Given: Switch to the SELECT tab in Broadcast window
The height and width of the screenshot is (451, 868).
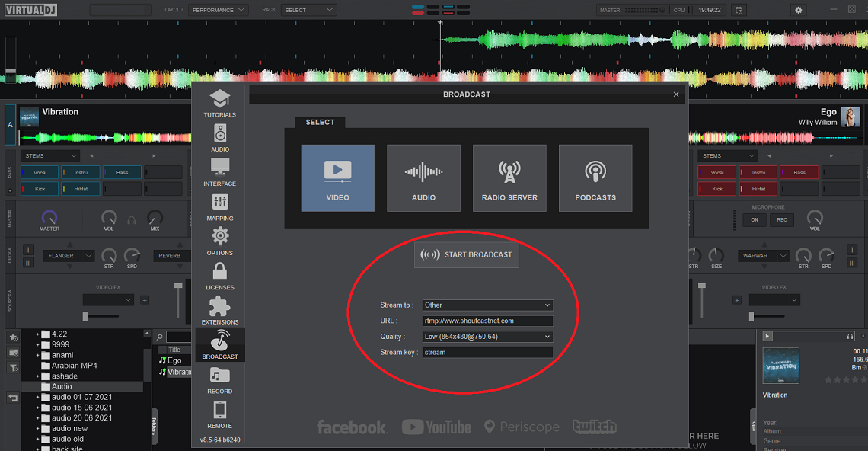Looking at the screenshot, I should [x=320, y=122].
